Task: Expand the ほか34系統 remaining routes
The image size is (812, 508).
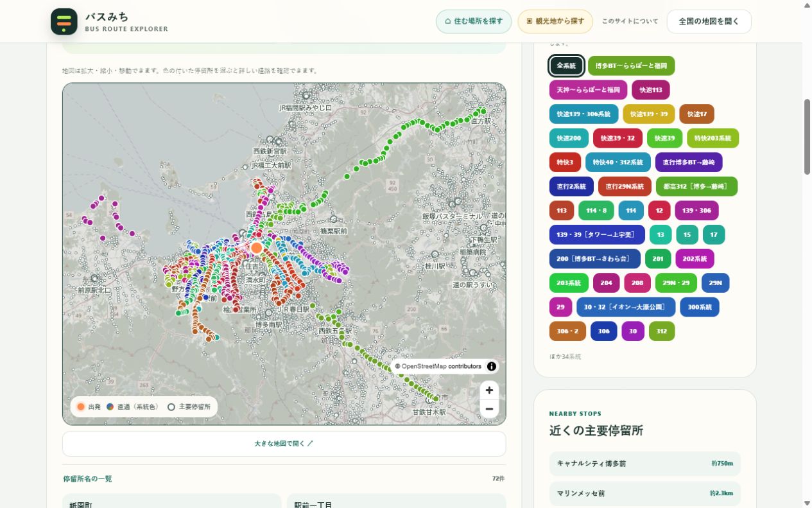Action: tap(566, 356)
